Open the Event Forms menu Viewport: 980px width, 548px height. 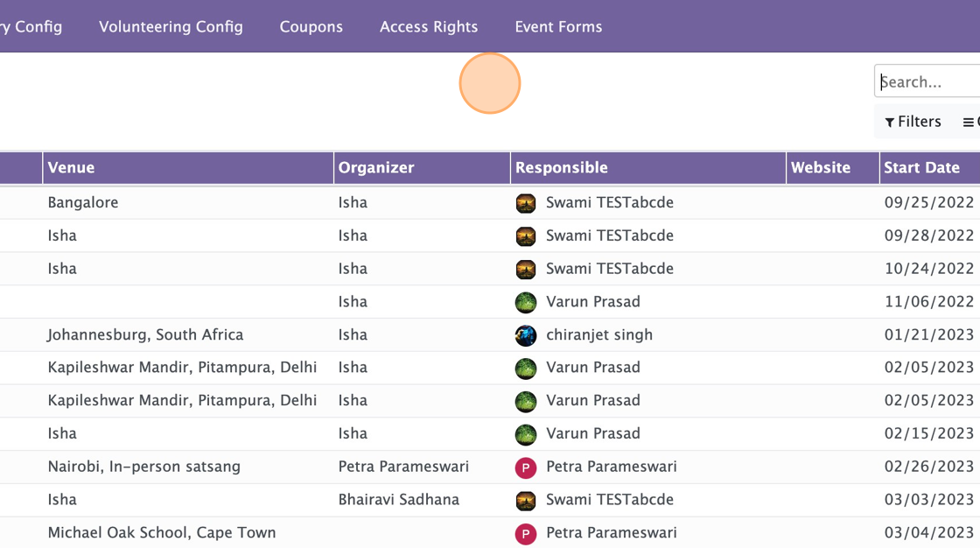coord(559,27)
